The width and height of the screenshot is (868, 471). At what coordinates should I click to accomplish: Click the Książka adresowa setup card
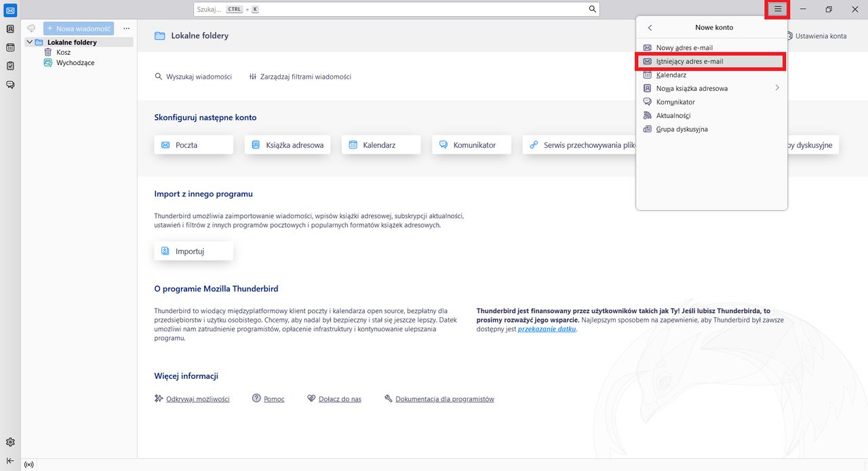click(288, 145)
